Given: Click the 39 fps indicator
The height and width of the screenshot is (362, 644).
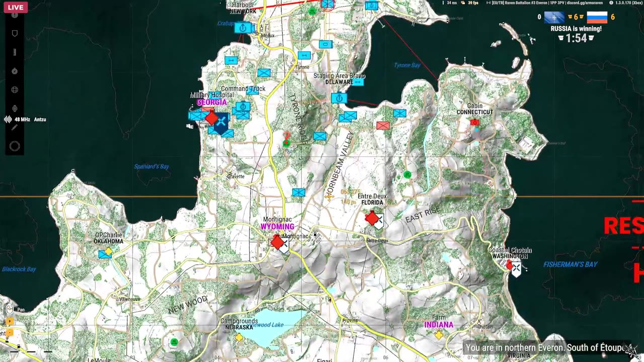Looking at the screenshot, I should [x=473, y=3].
